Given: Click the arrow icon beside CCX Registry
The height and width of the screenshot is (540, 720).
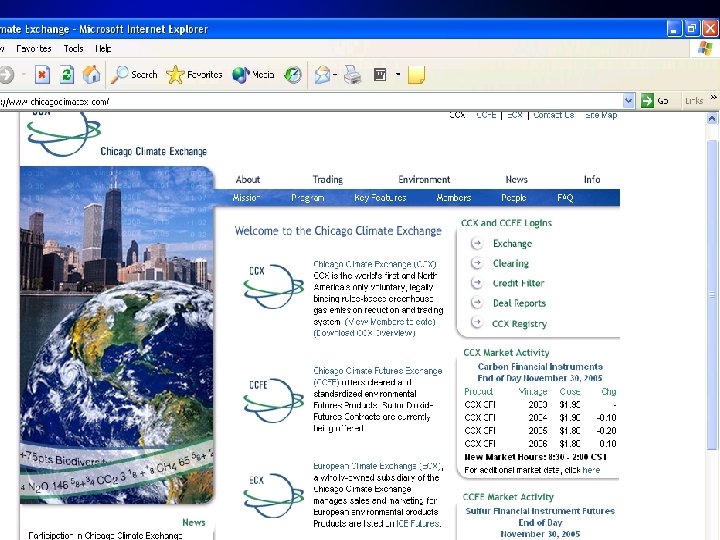Looking at the screenshot, I should (477, 323).
